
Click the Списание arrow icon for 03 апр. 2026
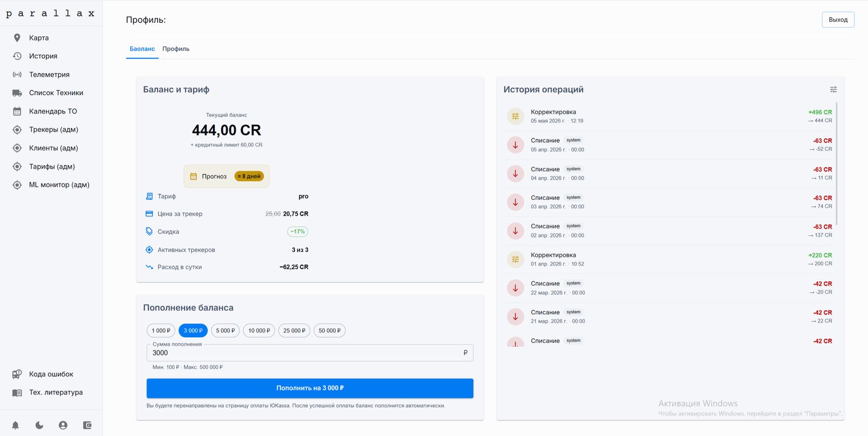point(515,202)
